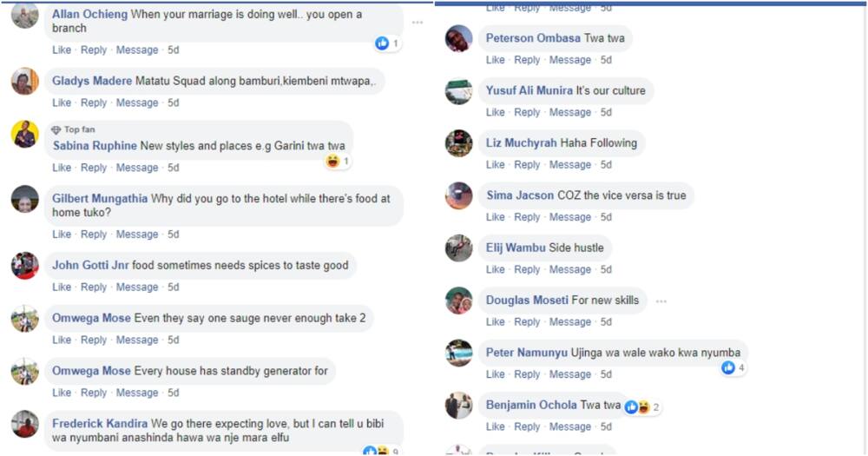This screenshot has height=456, width=868.
Task: Click the thumbs-up reaction on Allan Ochieng's comment
Action: click(x=382, y=43)
